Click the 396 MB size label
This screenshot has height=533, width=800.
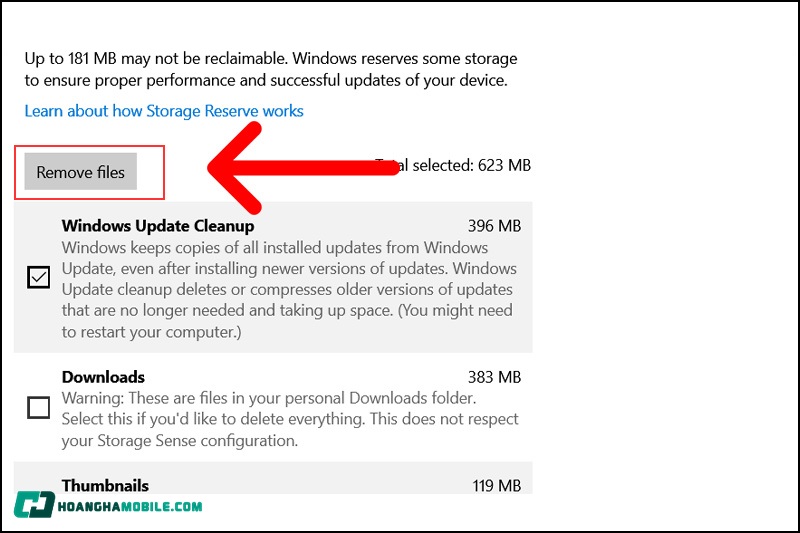coord(494,226)
